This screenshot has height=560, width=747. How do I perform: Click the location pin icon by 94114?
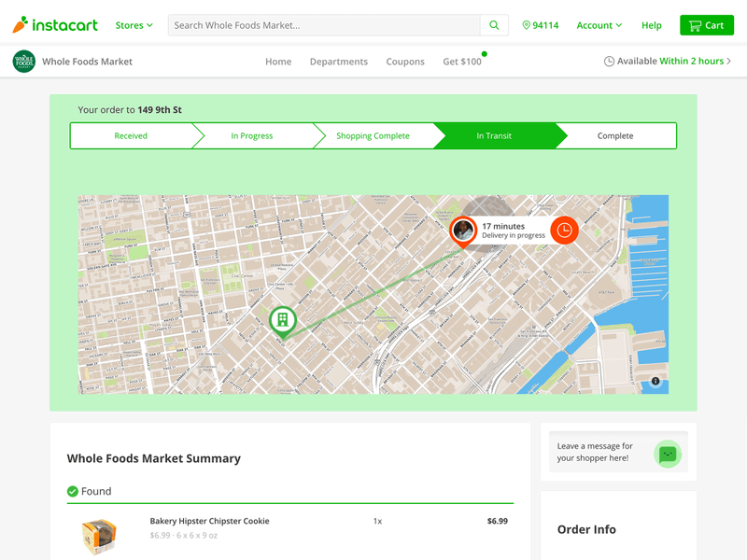526,25
